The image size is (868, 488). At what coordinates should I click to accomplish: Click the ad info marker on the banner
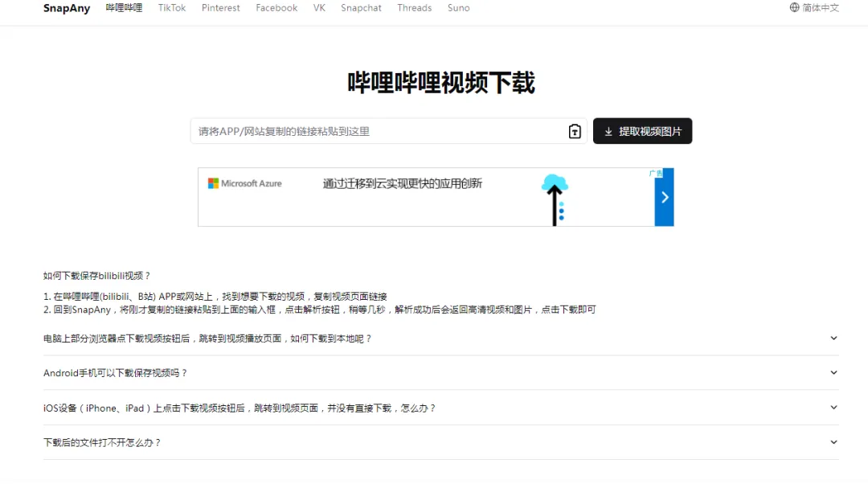tap(656, 174)
